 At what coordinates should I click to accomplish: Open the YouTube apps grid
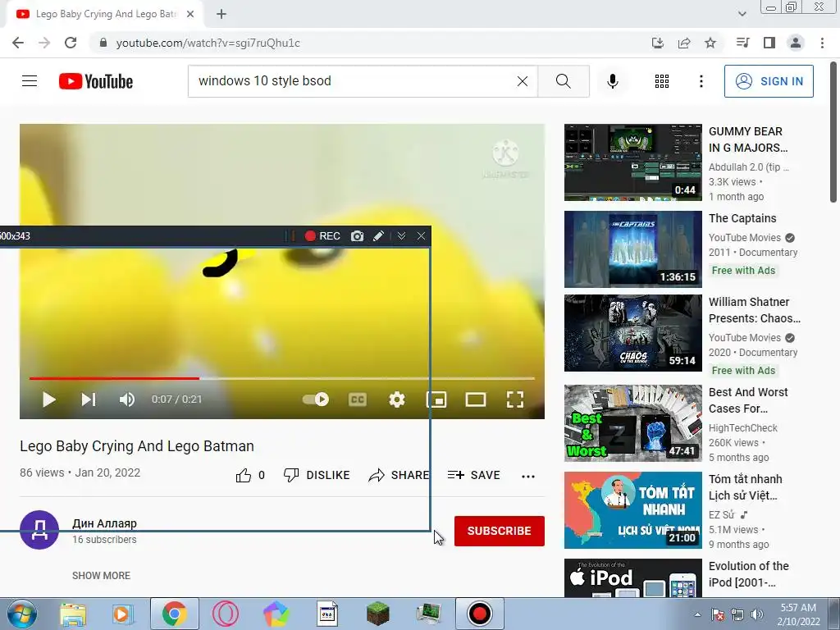[662, 81]
